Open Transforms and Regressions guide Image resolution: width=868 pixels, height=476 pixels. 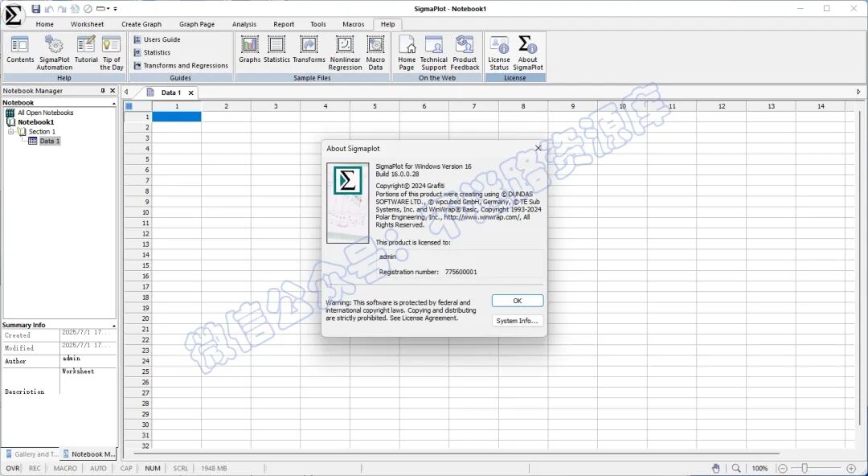(181, 65)
